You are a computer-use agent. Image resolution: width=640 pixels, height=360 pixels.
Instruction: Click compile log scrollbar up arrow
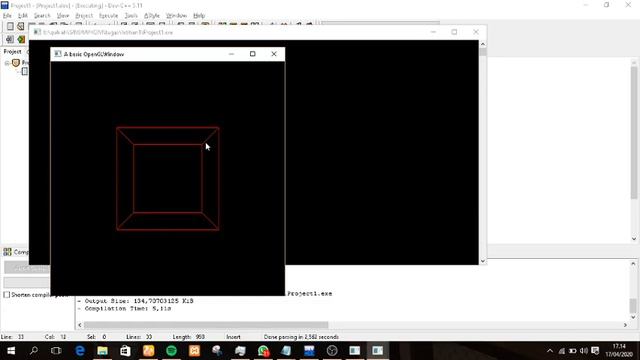[633, 264]
